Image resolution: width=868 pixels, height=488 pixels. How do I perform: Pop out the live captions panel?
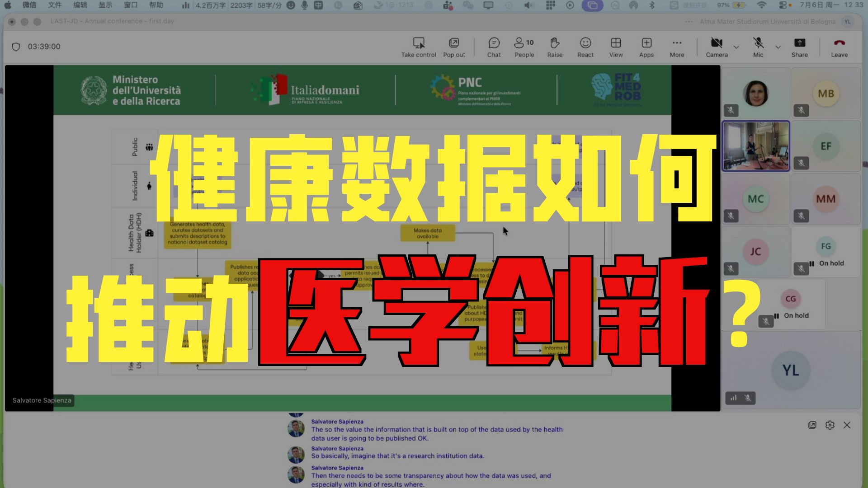812,425
